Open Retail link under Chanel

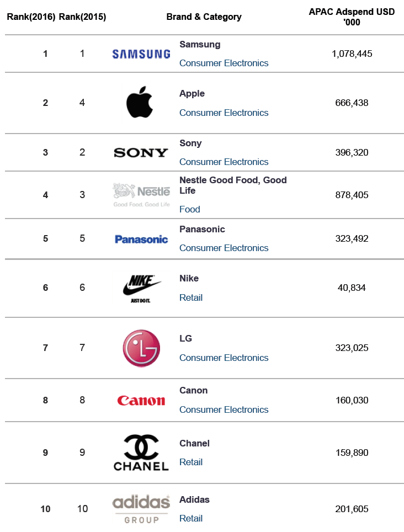click(190, 462)
